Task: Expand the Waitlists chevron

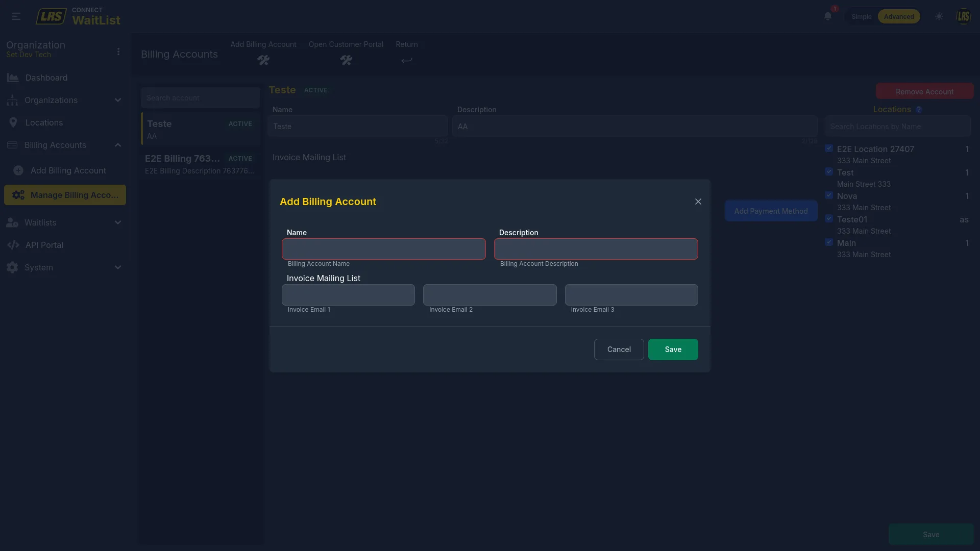Action: coord(118,222)
